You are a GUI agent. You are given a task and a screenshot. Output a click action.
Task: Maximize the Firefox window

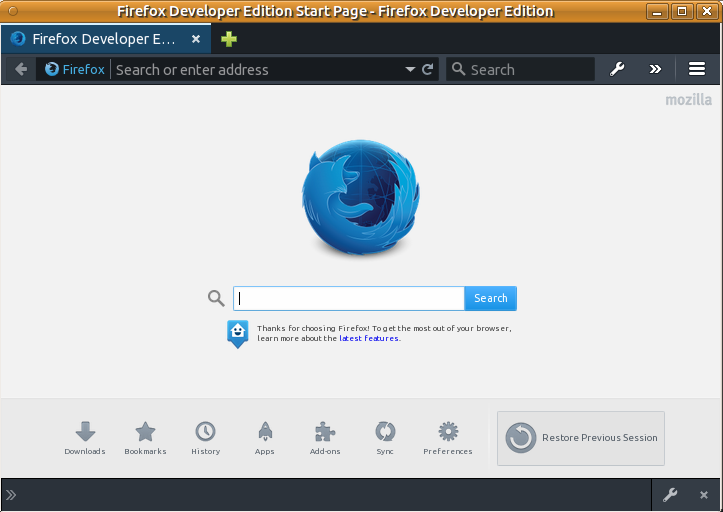[x=682, y=11]
